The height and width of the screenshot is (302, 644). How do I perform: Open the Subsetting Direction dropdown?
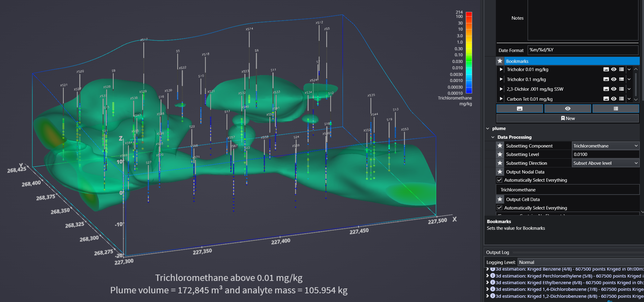[605, 163]
